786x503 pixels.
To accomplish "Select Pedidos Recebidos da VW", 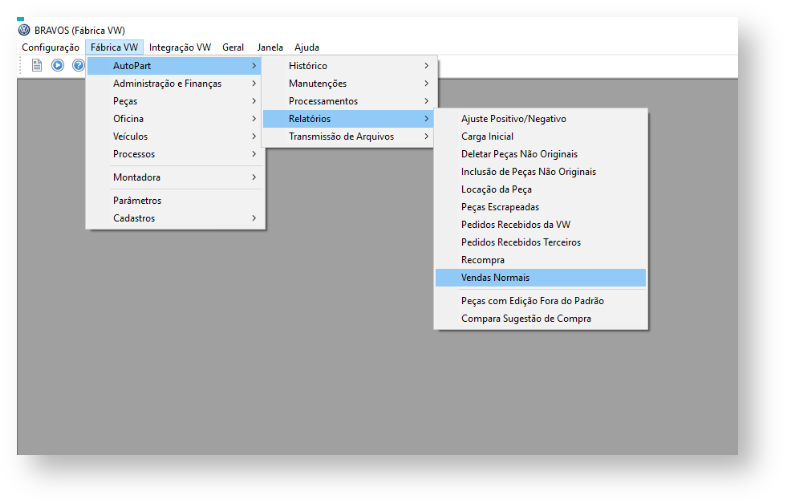I will [541, 224].
